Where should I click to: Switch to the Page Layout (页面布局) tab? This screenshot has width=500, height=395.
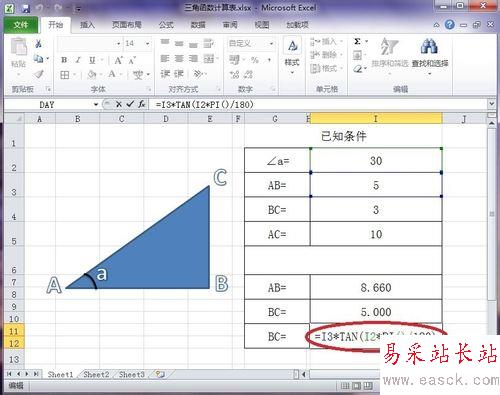[x=127, y=25]
